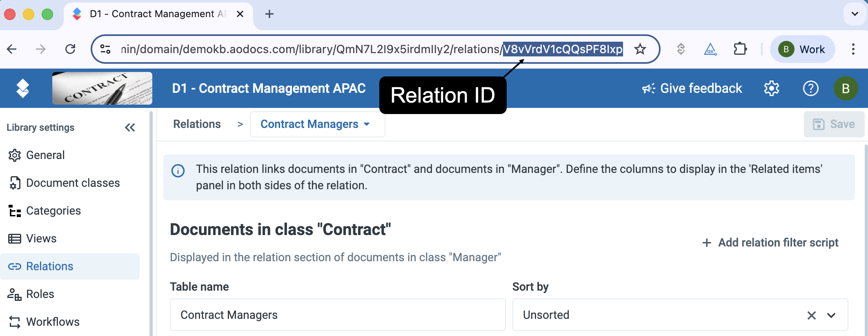This screenshot has width=868, height=336.
Task: Open the Chrome three-dot menu
Action: 853,49
